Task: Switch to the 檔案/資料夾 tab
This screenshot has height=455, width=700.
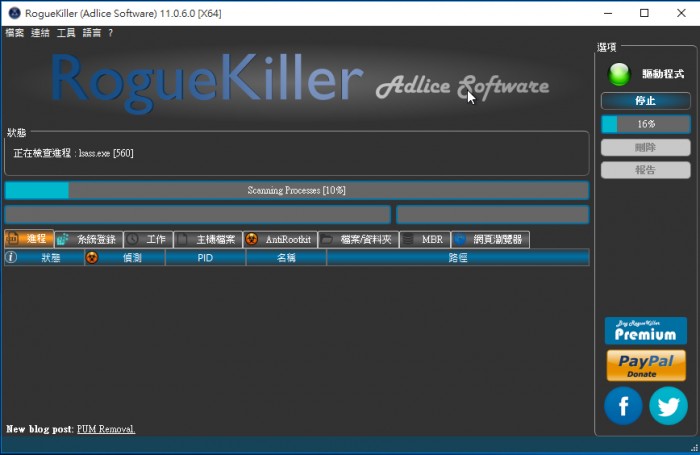Action: (x=358, y=239)
